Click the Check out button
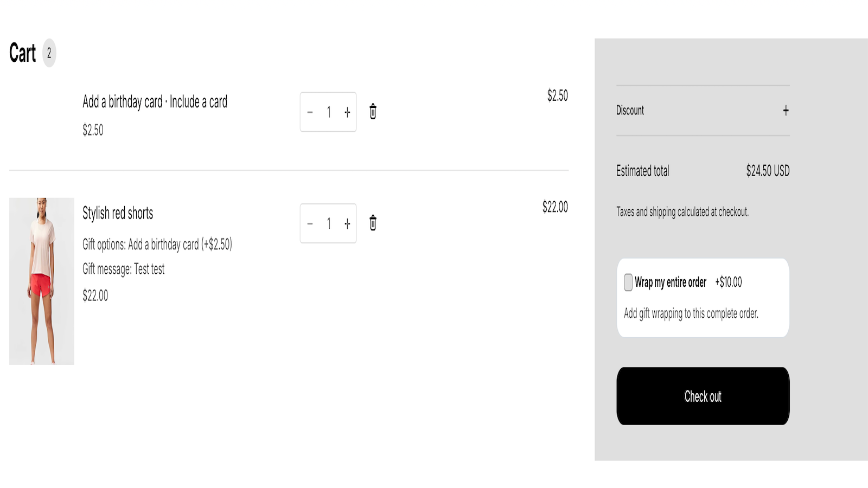 point(703,396)
